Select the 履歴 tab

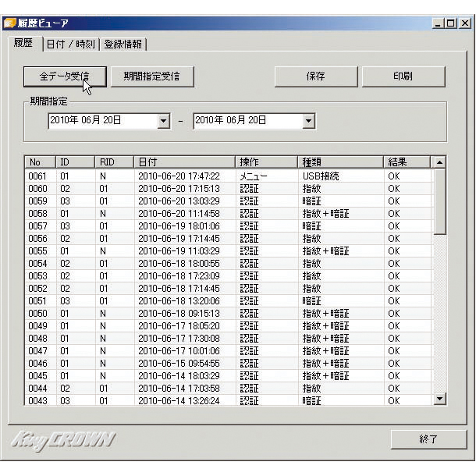coord(23,43)
